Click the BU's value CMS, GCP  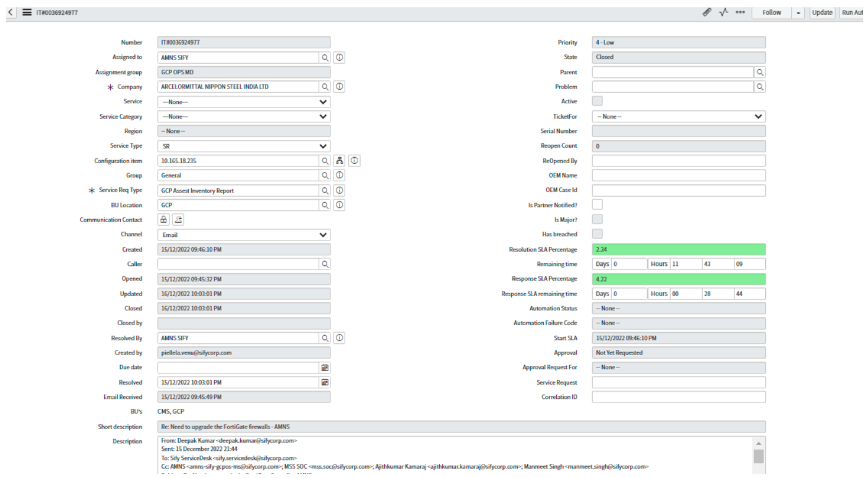pos(171,412)
